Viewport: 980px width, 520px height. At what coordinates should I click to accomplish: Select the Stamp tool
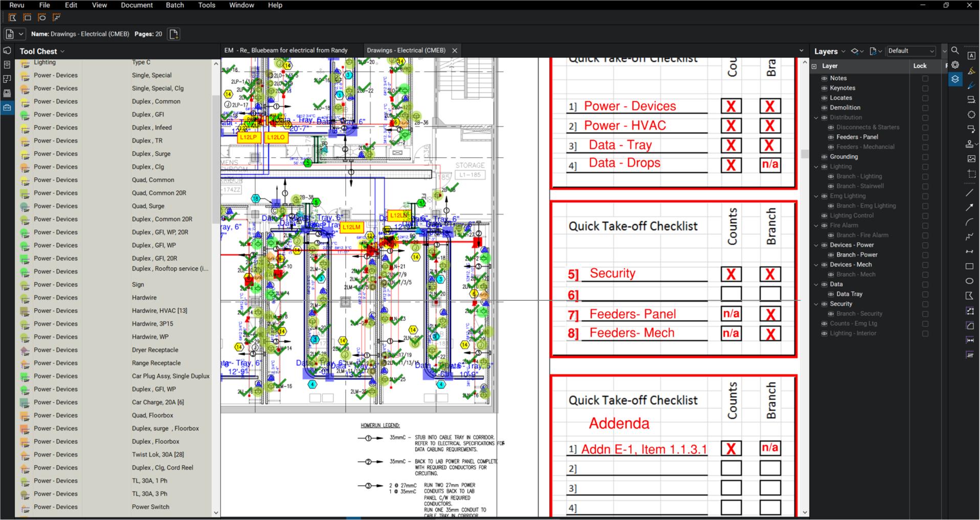tap(969, 144)
